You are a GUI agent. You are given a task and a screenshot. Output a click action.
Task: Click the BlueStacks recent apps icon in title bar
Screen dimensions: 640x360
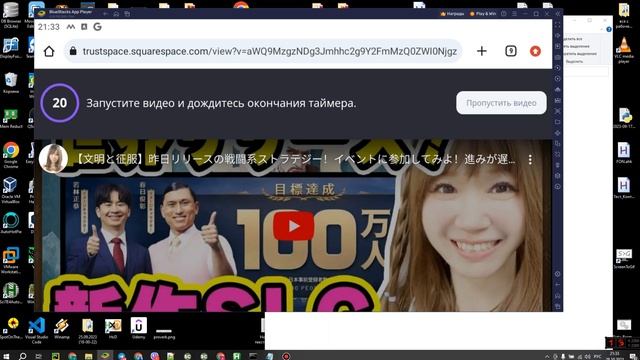127,14
